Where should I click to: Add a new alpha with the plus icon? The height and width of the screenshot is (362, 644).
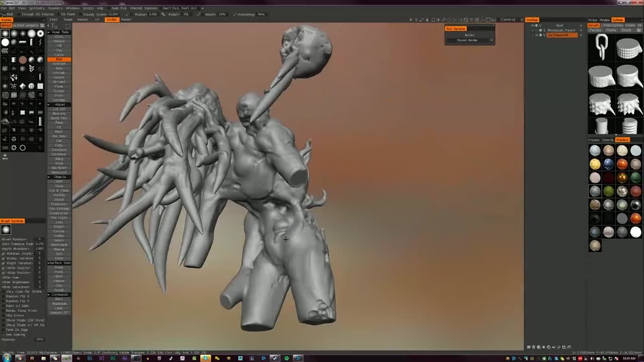click(5, 156)
